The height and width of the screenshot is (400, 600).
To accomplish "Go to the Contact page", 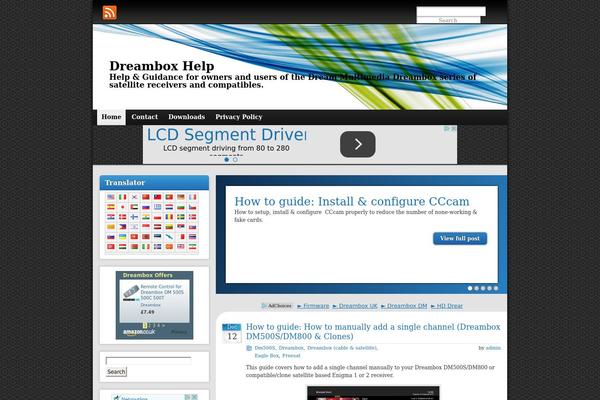I will click(x=145, y=117).
